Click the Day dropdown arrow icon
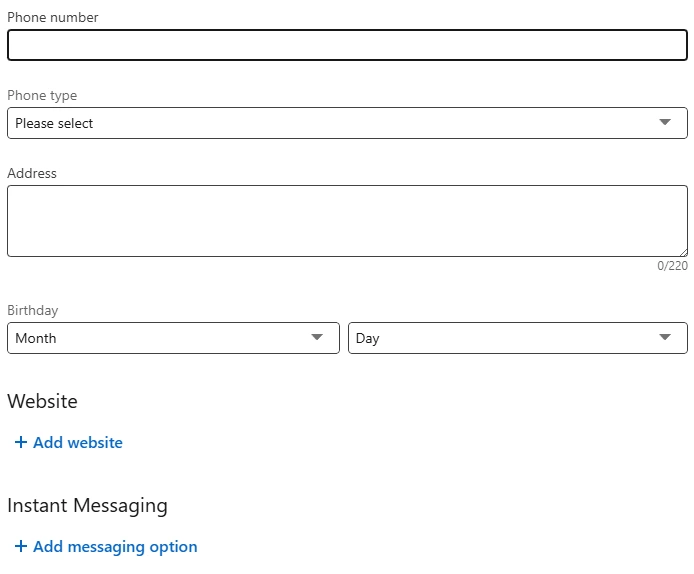Screen dimensions: 694x574 point(665,338)
